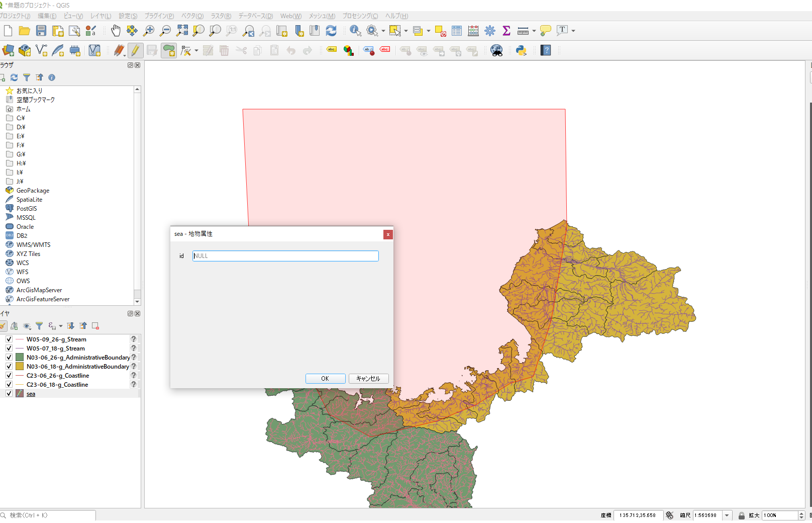
Task: Expand the measure tool dropdown arrow
Action: [x=534, y=31]
